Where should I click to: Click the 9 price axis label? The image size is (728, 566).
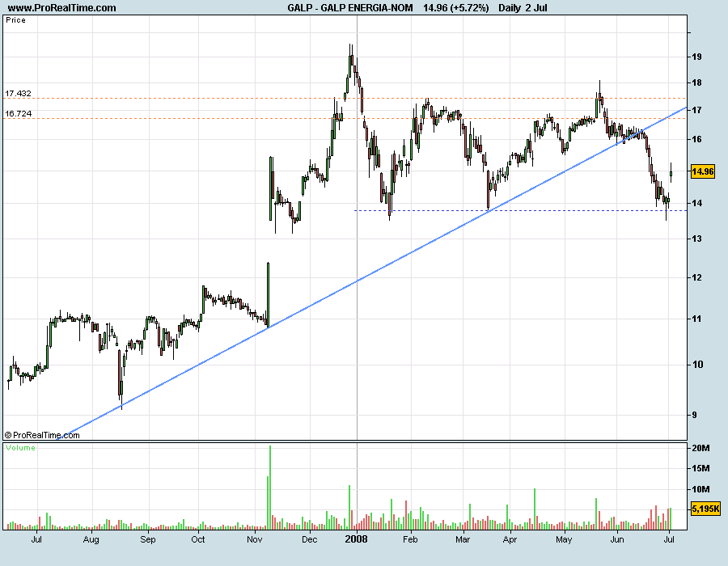point(694,416)
